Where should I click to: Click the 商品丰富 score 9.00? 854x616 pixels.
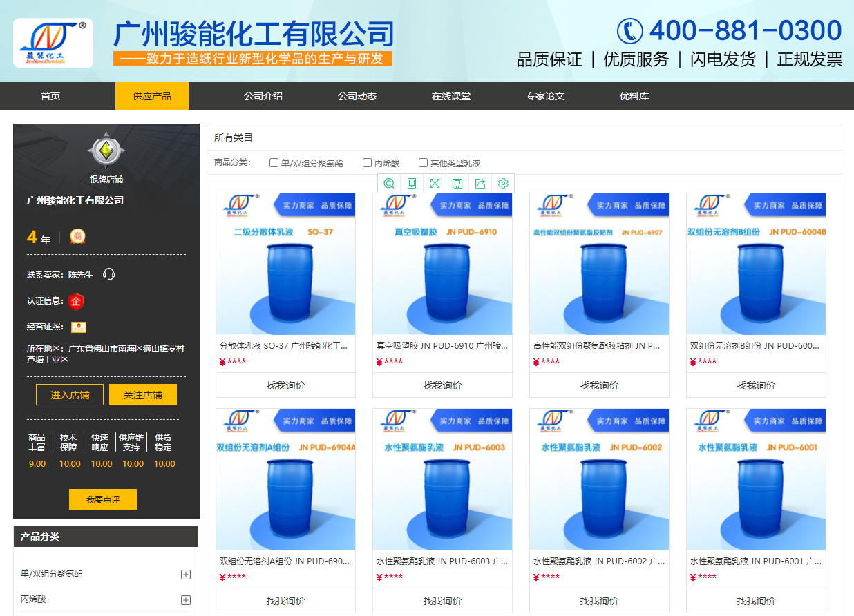(37, 463)
